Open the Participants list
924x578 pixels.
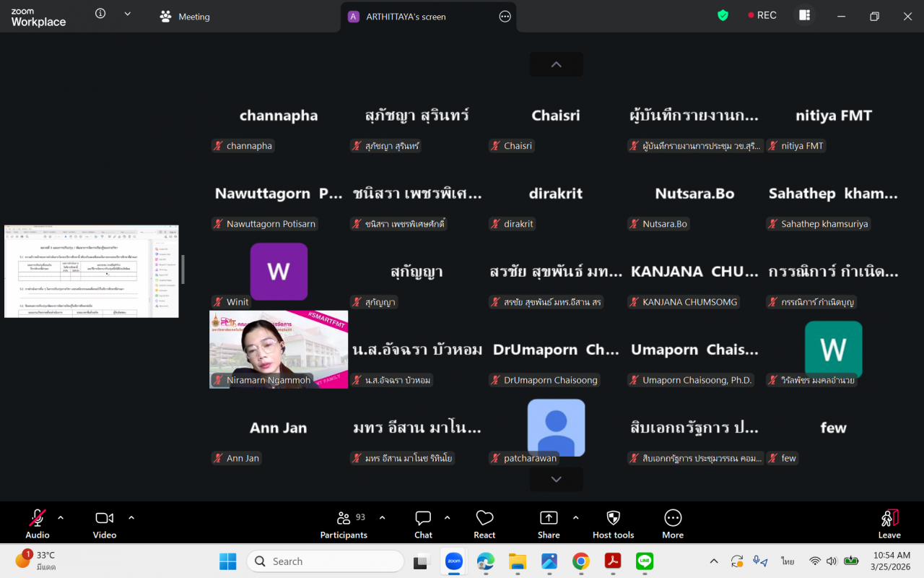344,523
